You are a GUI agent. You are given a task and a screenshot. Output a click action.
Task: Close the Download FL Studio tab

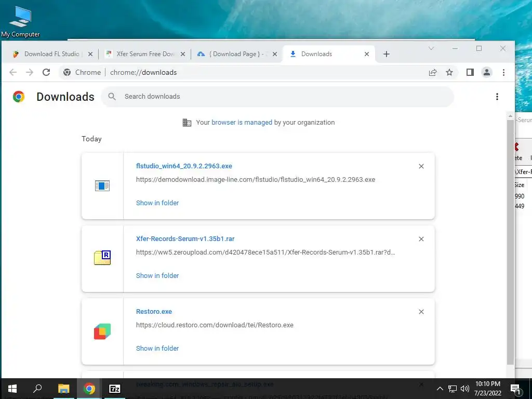[x=90, y=54]
